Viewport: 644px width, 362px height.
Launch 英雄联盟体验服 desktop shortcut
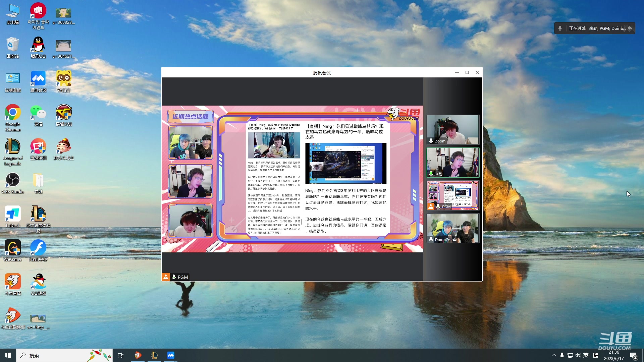click(x=38, y=220)
